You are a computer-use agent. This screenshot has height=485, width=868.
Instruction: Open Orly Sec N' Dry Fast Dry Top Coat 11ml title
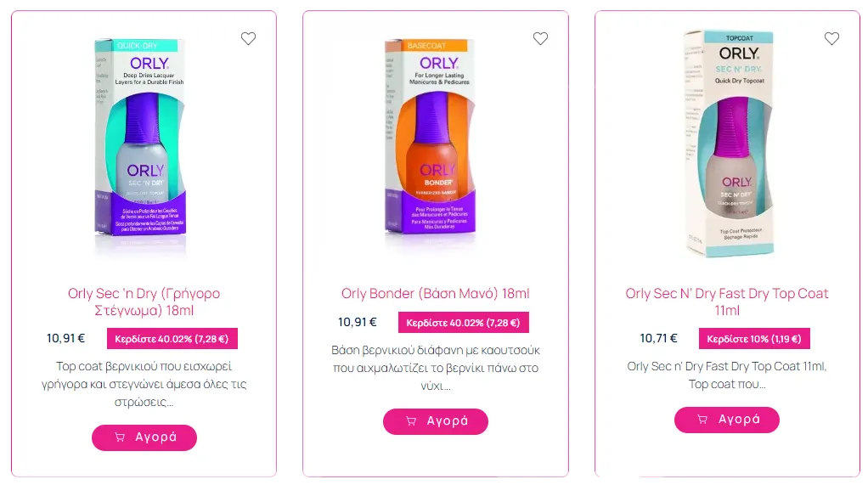click(x=727, y=302)
